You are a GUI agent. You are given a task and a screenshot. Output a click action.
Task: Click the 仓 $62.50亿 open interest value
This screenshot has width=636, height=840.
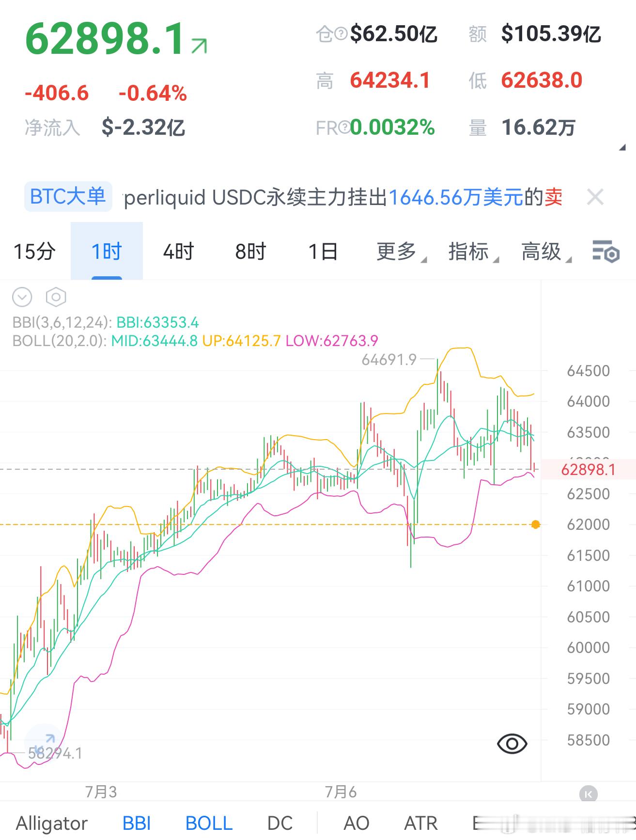point(394,34)
